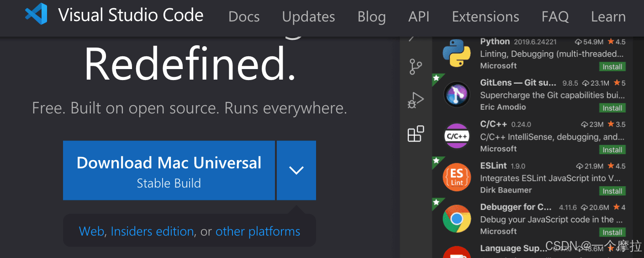Click Eric Amodio publisher name
Image resolution: width=644 pixels, height=258 pixels.
click(503, 107)
